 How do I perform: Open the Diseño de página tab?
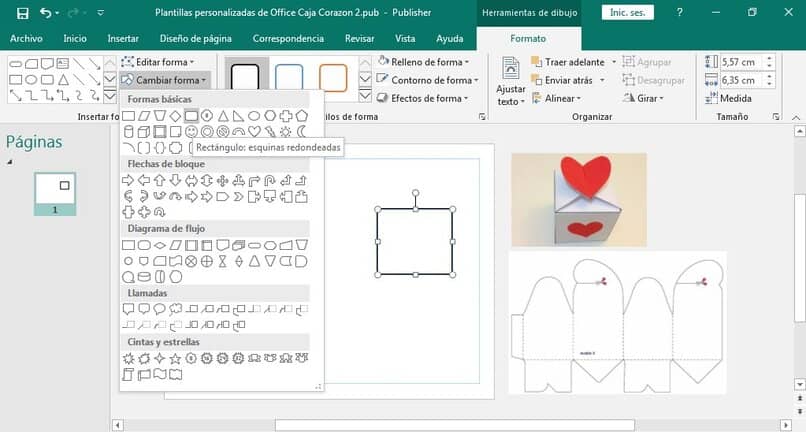click(195, 39)
